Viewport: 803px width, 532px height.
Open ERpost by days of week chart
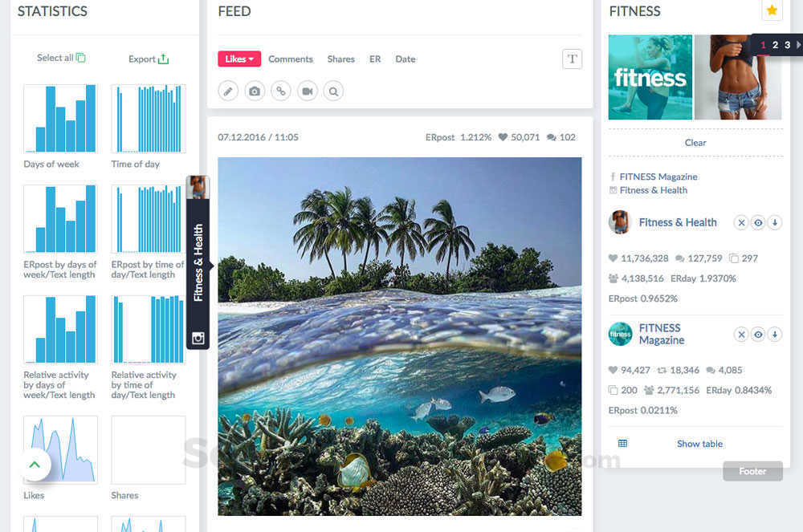click(60, 219)
